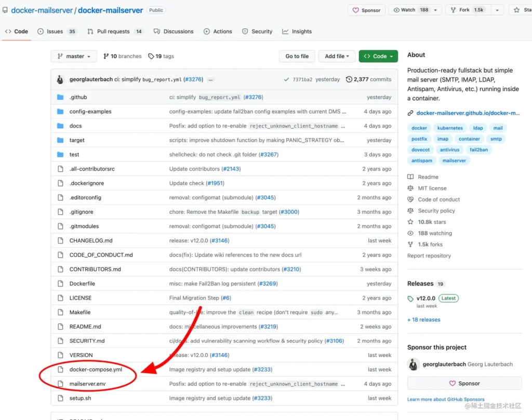
Task: Open the green Code dropdown
Action: (378, 56)
